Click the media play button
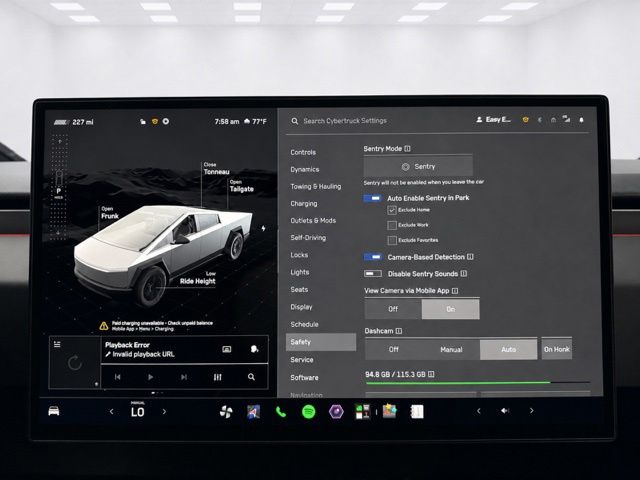This screenshot has width=640, height=480. [151, 377]
